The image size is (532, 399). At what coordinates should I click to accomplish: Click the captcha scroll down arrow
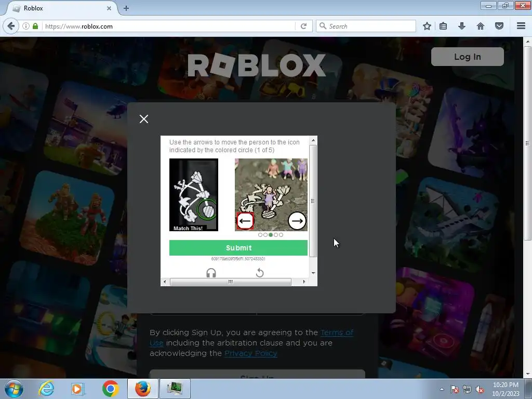(313, 273)
